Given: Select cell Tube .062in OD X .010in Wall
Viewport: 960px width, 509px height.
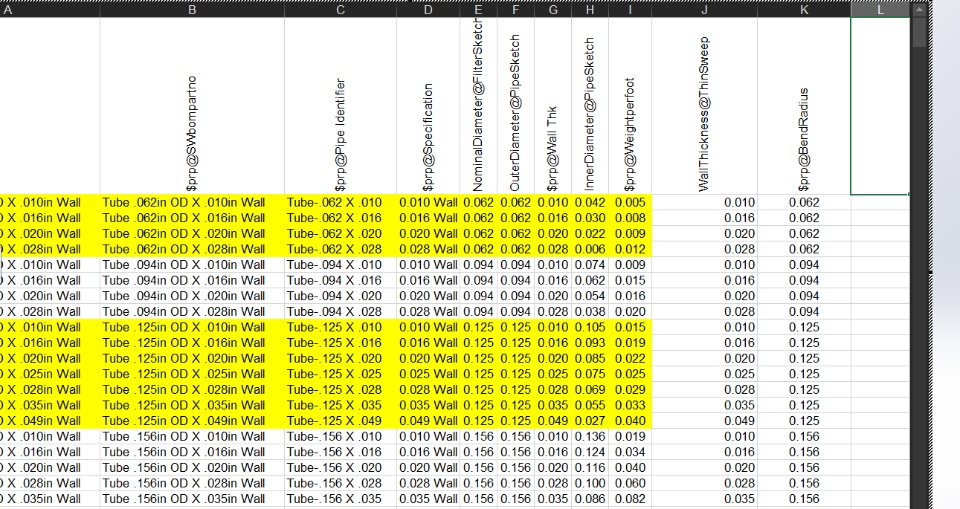Looking at the screenshot, I should pos(192,203).
